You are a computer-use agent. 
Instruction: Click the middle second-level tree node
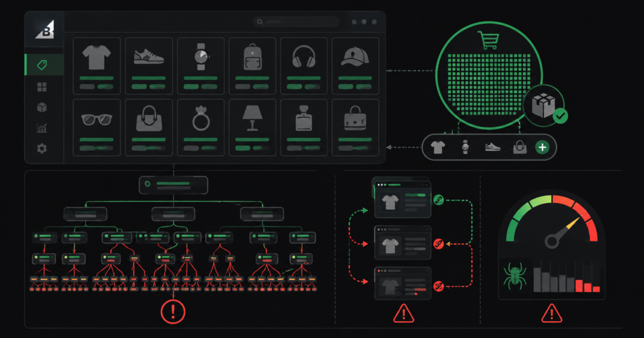tap(174, 214)
